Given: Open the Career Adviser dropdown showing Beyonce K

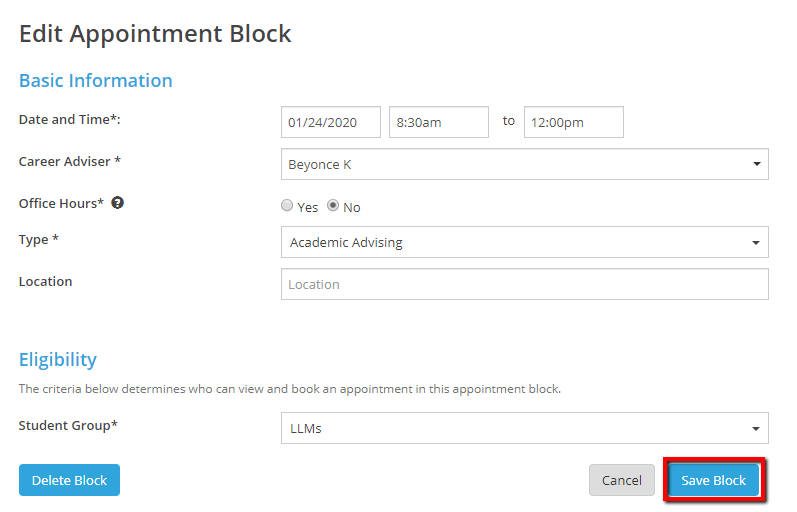Looking at the screenshot, I should point(524,164).
